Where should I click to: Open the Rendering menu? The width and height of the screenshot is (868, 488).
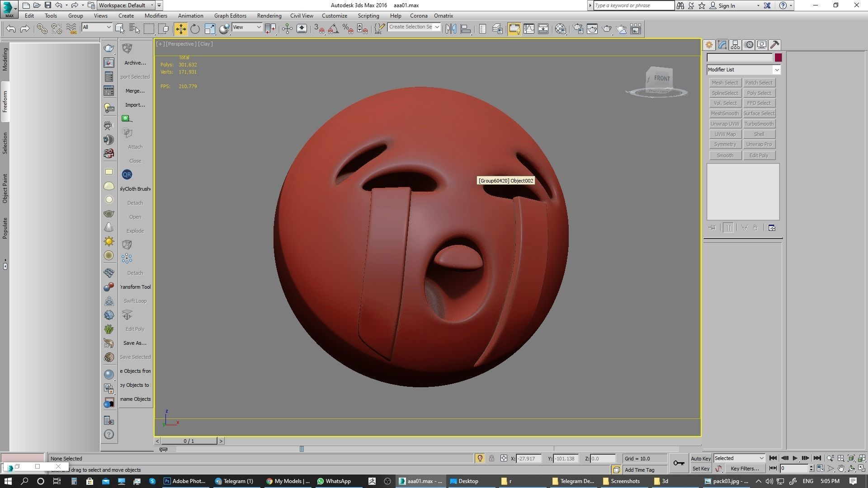(x=269, y=15)
